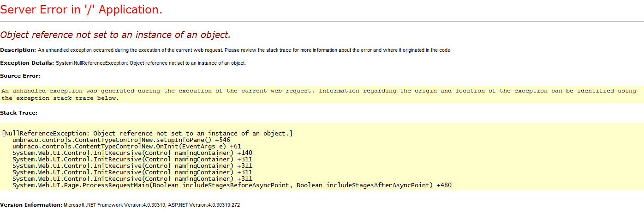Click the 'Description:' label

click(18, 50)
